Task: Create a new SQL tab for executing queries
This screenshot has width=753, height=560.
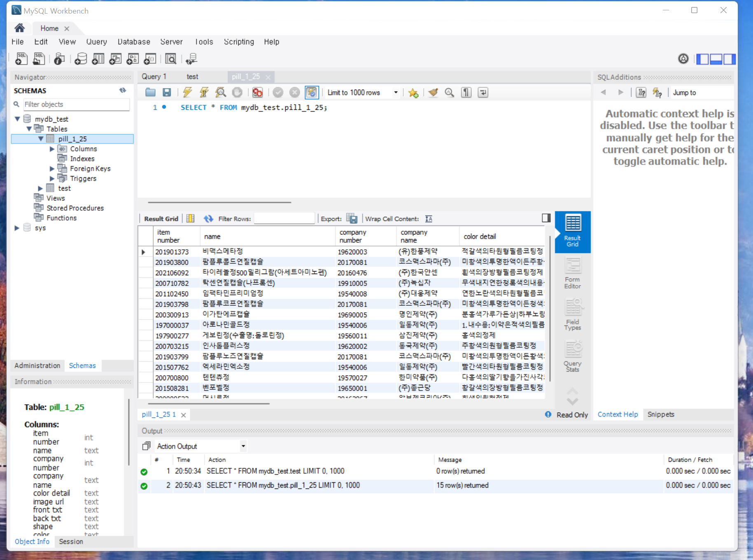Action: coord(21,58)
